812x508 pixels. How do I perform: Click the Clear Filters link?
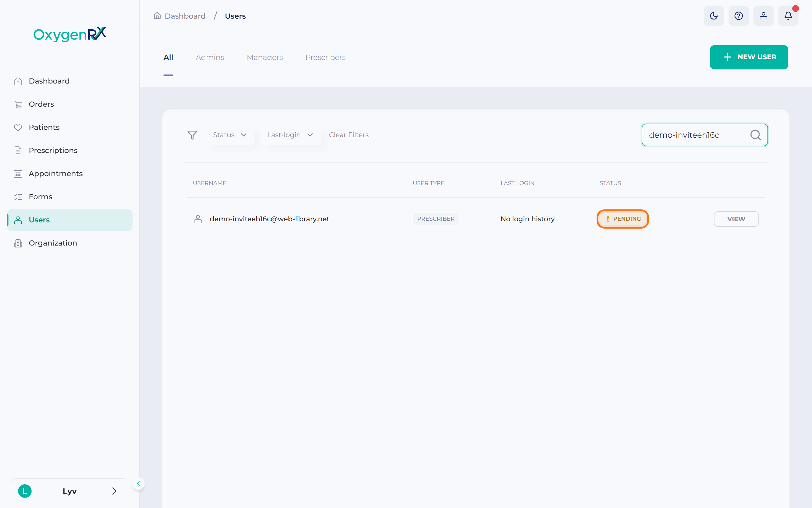point(348,135)
